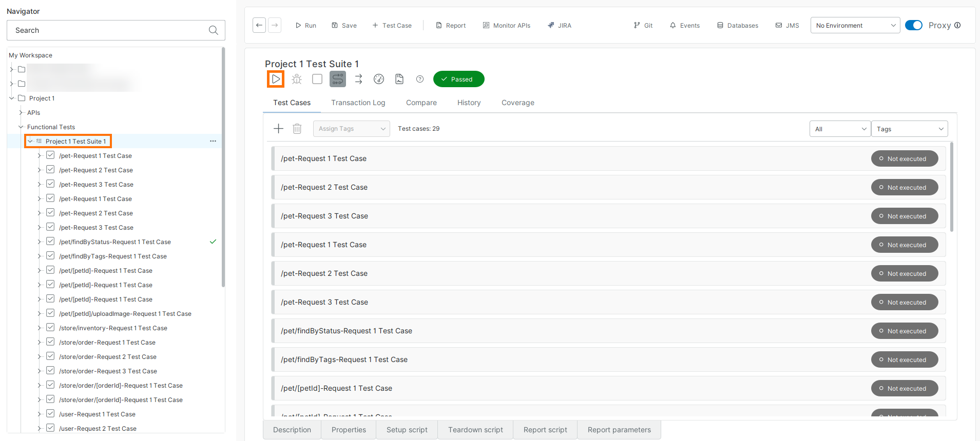Image resolution: width=980 pixels, height=441 pixels.
Task: Open Events in the top toolbar
Action: tap(685, 25)
